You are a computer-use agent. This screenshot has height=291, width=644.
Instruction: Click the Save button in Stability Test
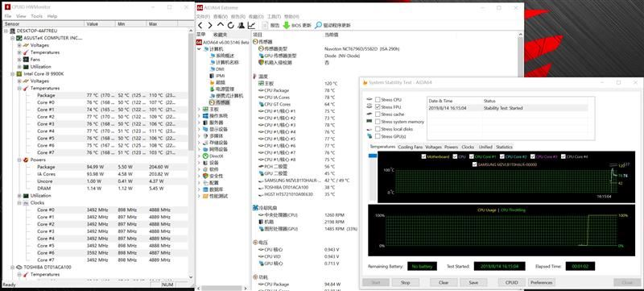pyautogui.click(x=473, y=283)
